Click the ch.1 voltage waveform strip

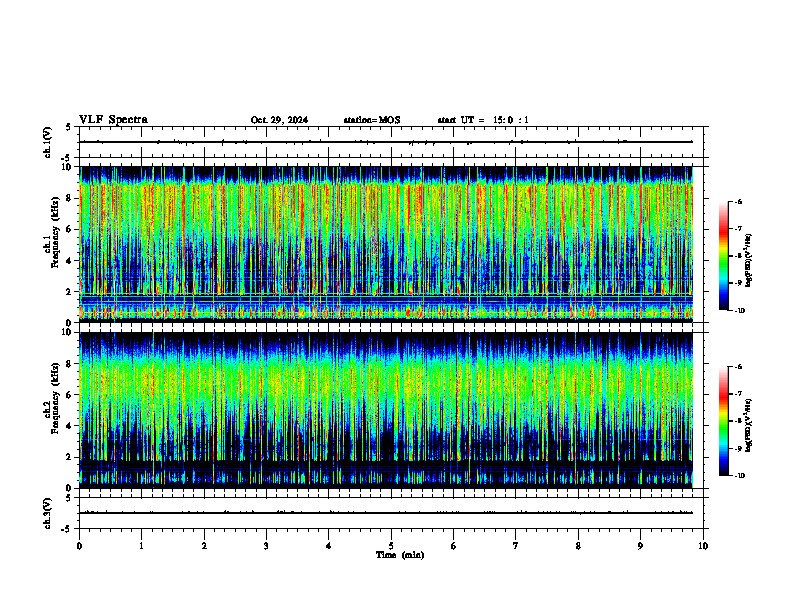tap(393, 142)
